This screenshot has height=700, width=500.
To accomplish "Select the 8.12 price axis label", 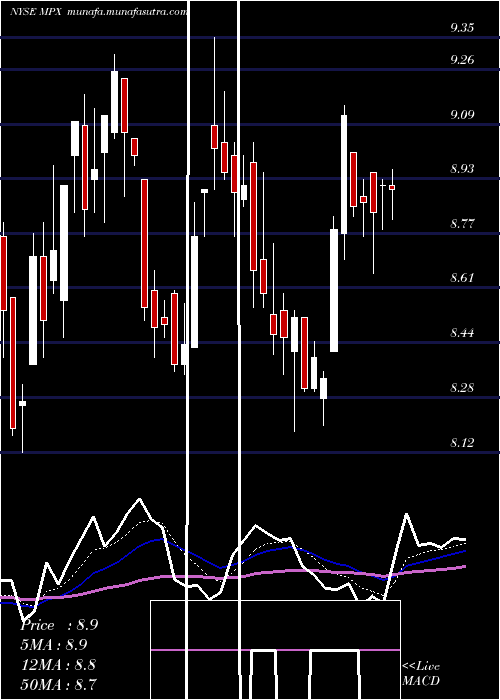I will 462,442.
